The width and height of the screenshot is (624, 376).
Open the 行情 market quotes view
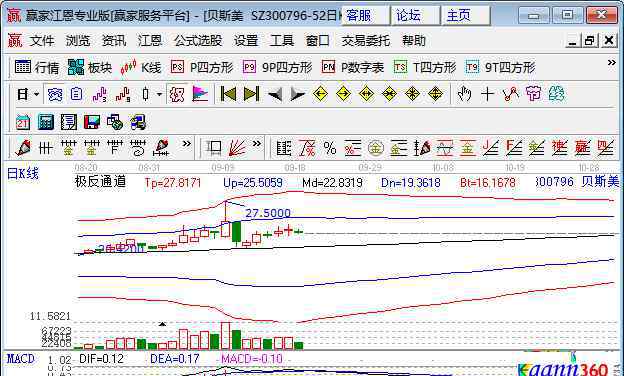tap(36, 67)
